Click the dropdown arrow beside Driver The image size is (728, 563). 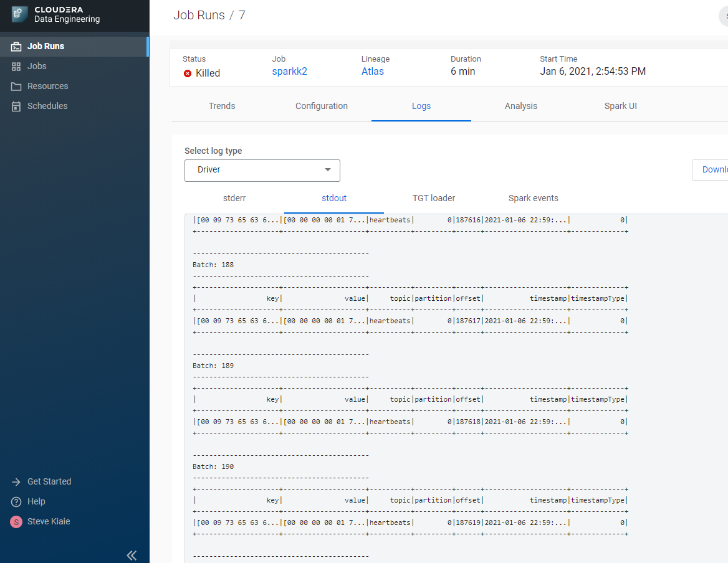click(328, 170)
